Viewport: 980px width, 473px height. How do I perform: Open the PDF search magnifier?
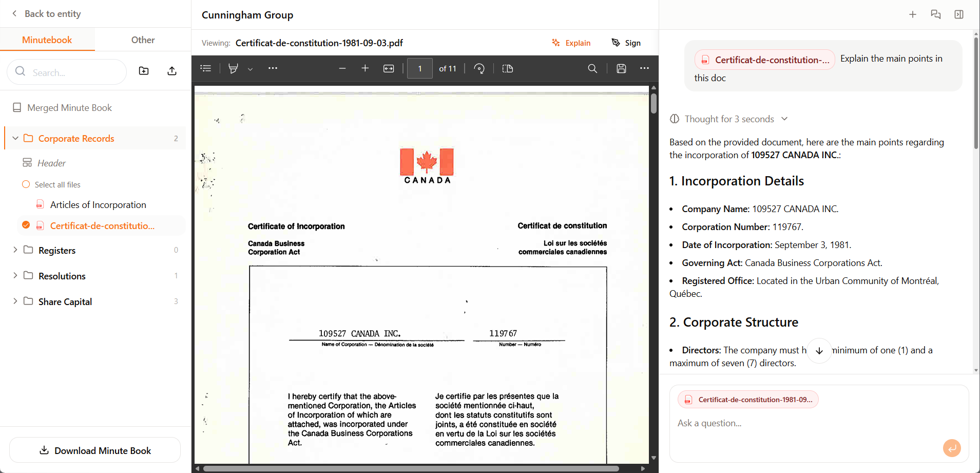point(592,68)
